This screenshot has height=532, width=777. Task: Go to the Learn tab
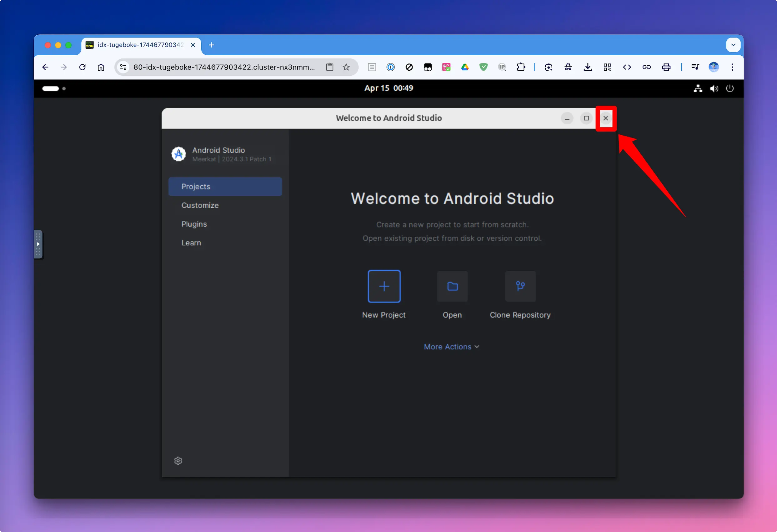point(225,243)
